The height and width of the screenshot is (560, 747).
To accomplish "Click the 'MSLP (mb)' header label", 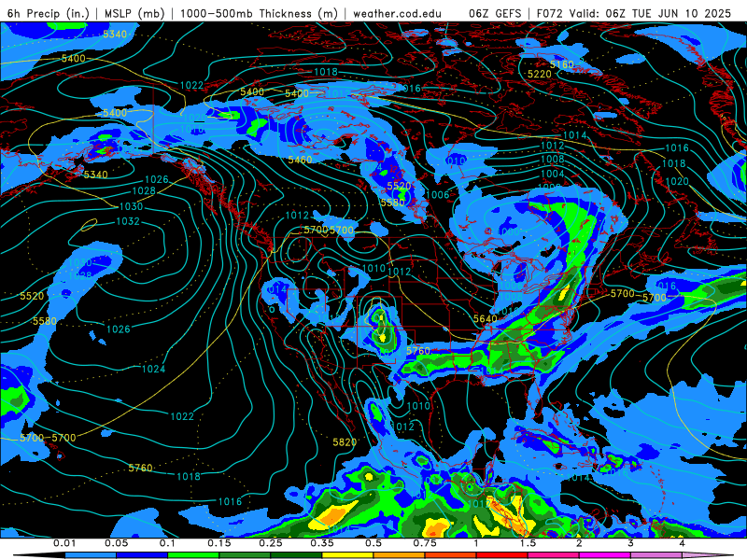I will (x=134, y=13).
